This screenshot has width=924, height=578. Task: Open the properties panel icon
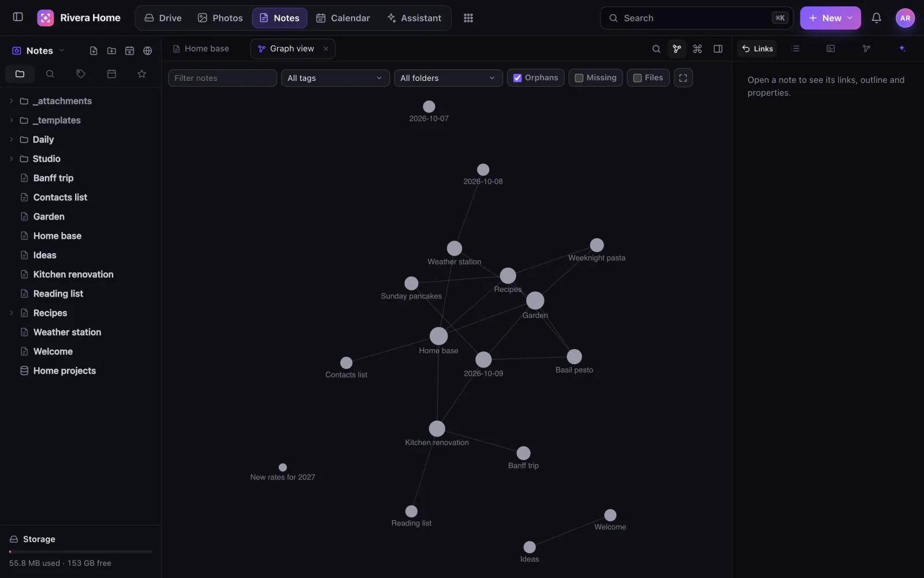[x=830, y=49]
